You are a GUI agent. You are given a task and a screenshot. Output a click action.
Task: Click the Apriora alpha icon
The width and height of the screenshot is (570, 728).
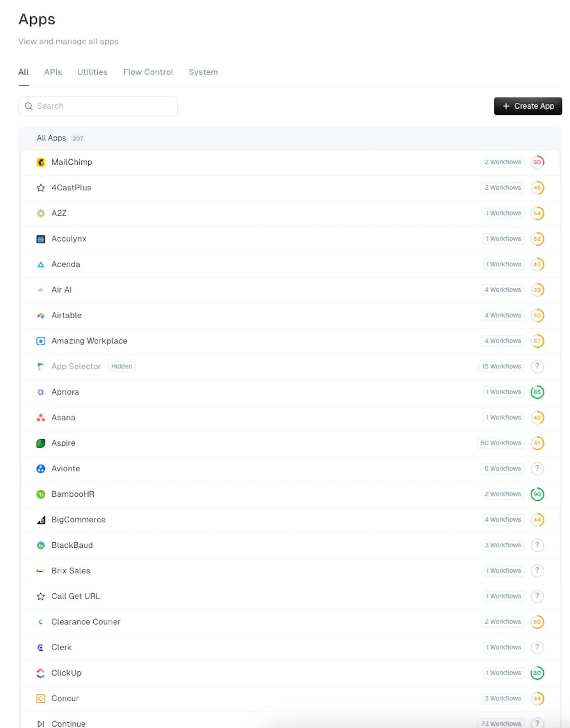click(41, 392)
